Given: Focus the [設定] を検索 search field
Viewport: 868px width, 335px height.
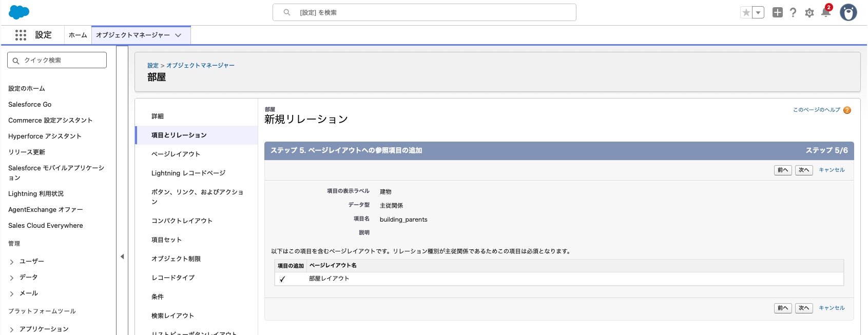Looking at the screenshot, I should click(425, 12).
